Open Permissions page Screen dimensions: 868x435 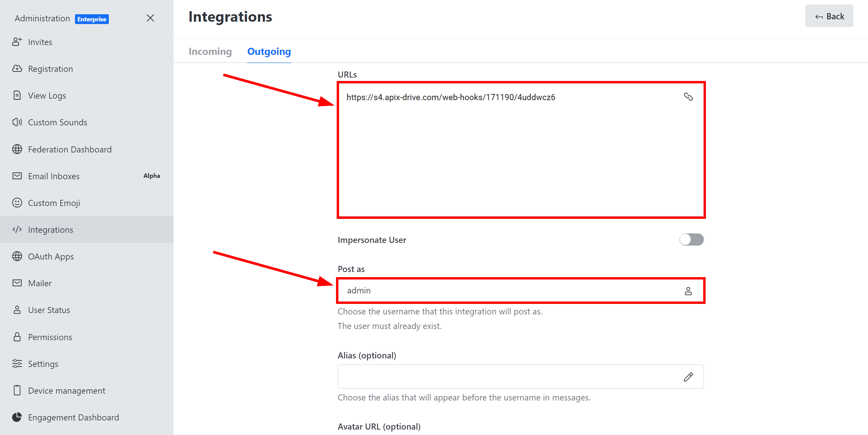coord(87,337)
